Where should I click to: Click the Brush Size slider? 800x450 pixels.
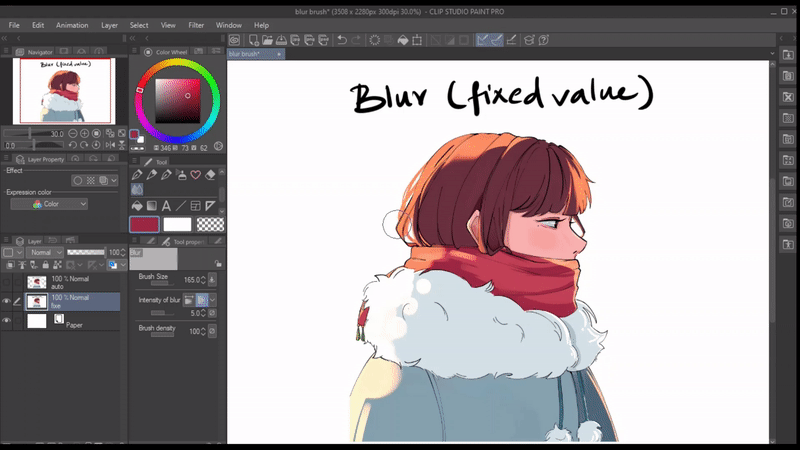160,284
